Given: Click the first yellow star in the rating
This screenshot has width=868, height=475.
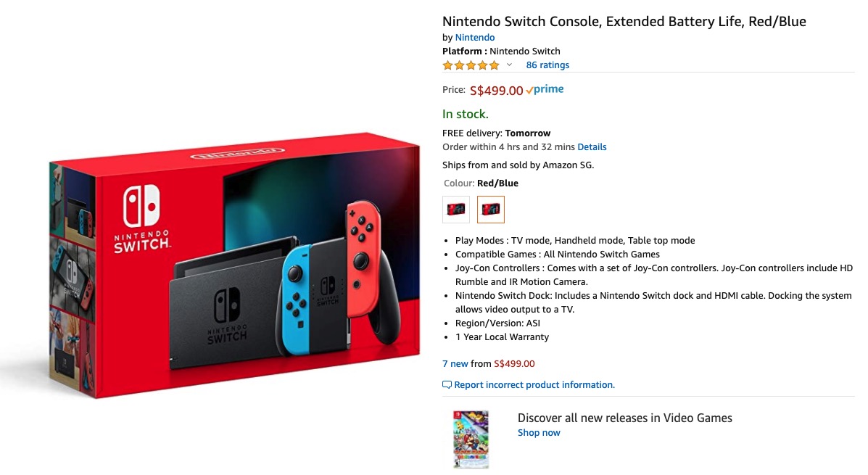Looking at the screenshot, I should click(x=447, y=65).
